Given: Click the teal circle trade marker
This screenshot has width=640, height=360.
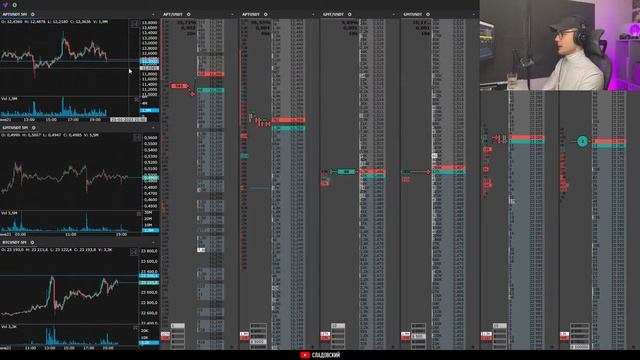Looking at the screenshot, I should pyautogui.click(x=582, y=141).
